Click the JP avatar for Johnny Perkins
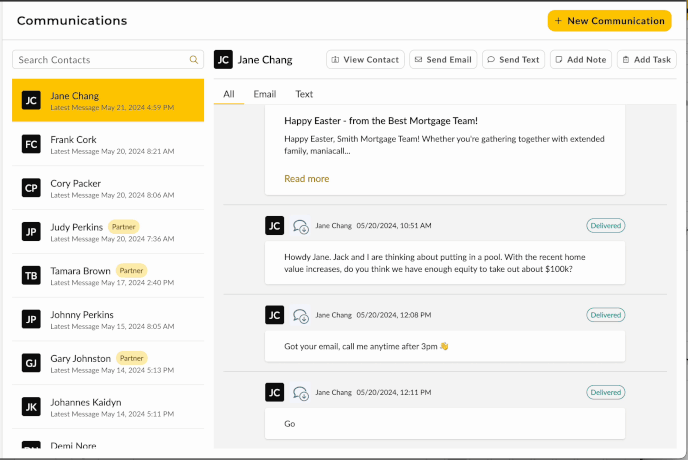The image size is (688, 460). pos(31,319)
